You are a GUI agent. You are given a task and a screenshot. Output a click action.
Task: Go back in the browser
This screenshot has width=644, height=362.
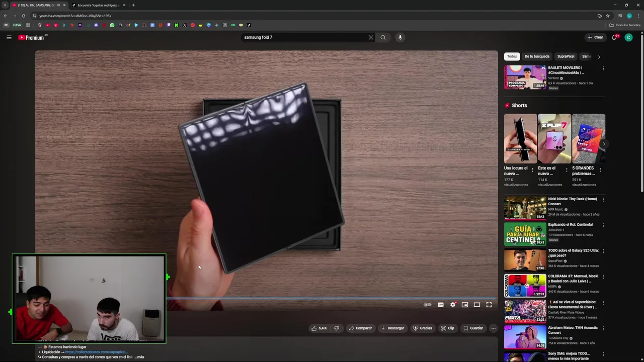6,16
